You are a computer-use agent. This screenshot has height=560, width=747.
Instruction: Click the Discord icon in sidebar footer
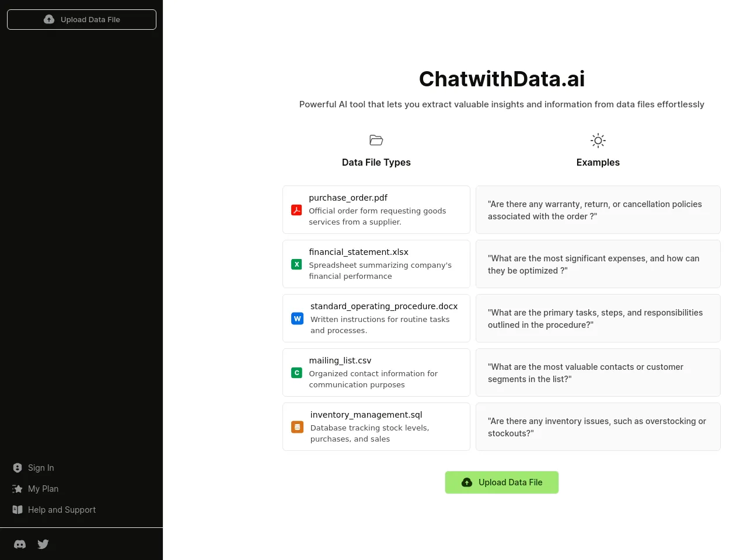[20, 544]
